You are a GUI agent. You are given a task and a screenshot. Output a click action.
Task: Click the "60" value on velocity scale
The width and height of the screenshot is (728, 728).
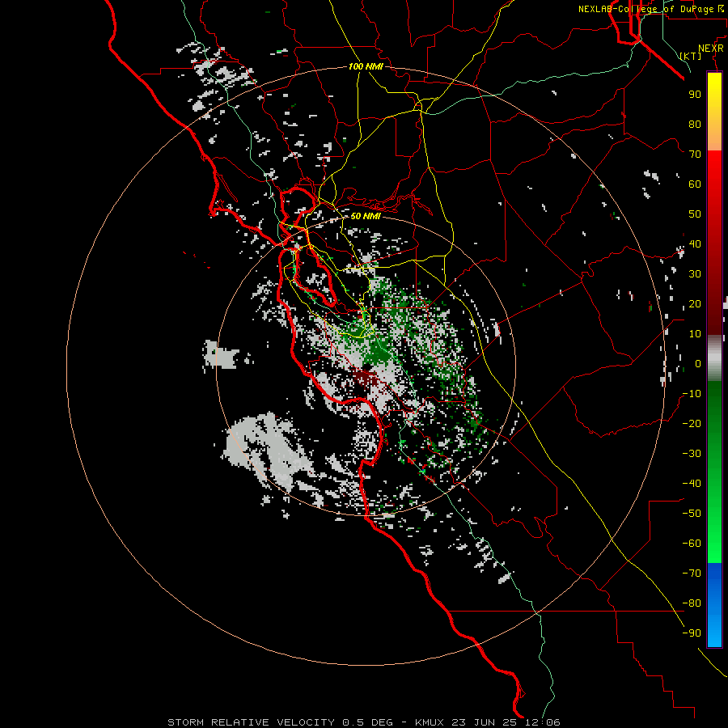tap(695, 184)
